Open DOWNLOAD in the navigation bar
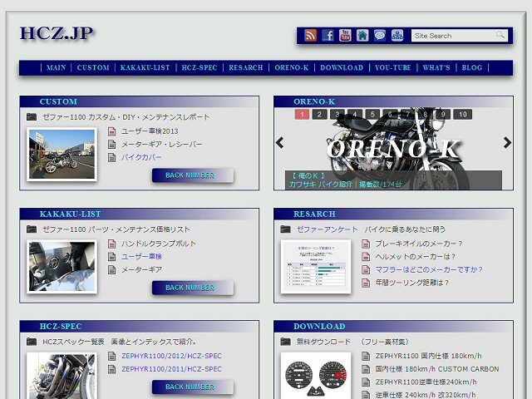The height and width of the screenshot is (399, 532). point(342,67)
